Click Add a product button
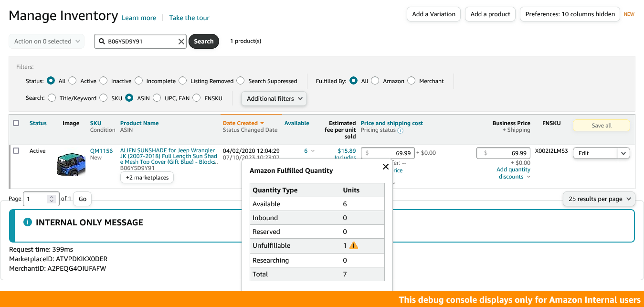The image size is (644, 307). tap(490, 14)
